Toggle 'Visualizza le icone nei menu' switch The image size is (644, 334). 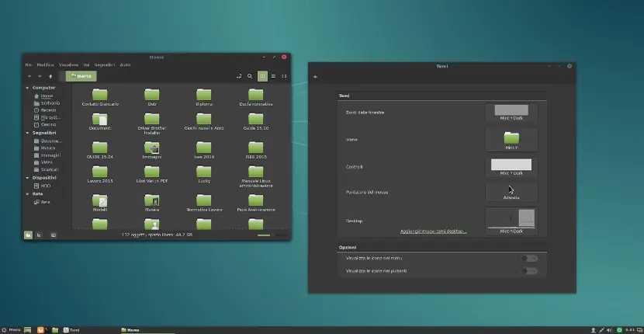click(529, 258)
